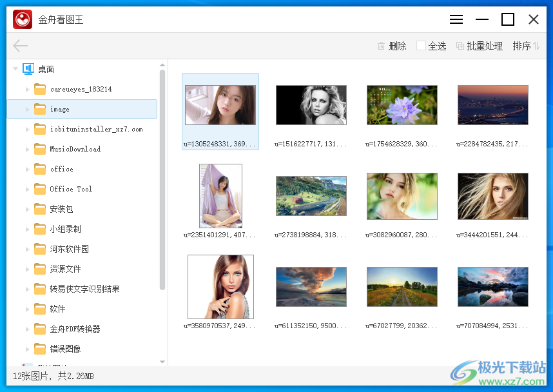The width and height of the screenshot is (553, 392).
Task: Click the folder tree vertical scrollbar thumb
Action: [162, 180]
